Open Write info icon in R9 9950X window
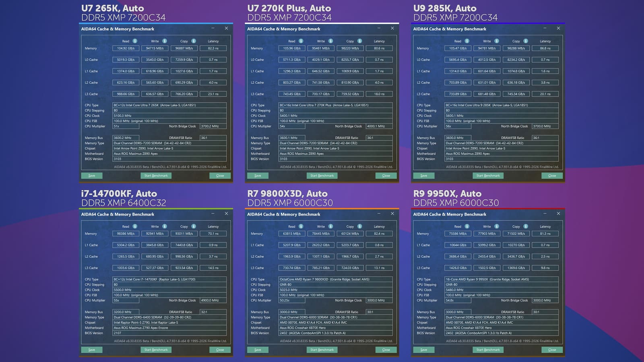This screenshot has height=362, width=644. click(x=497, y=226)
